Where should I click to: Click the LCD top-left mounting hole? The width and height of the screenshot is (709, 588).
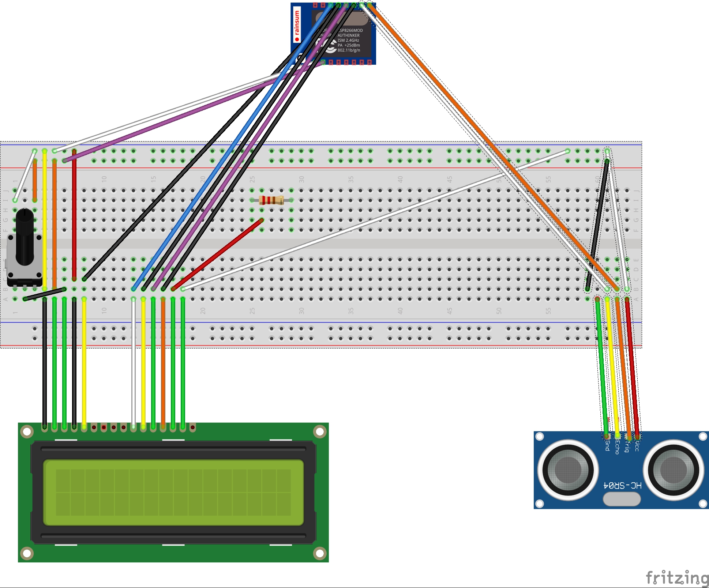pos(27,432)
